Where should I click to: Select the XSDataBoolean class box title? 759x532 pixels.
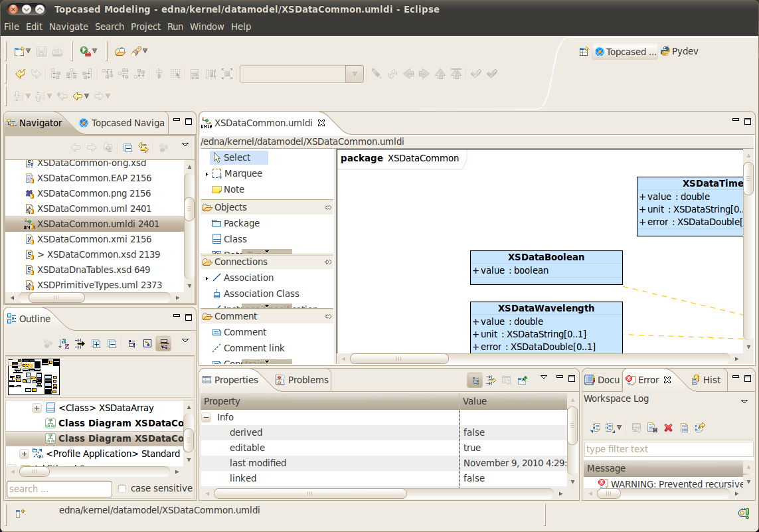[546, 257]
